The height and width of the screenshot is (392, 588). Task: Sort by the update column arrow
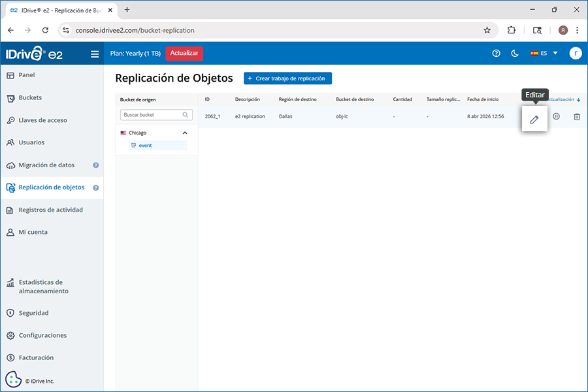pyautogui.click(x=578, y=100)
